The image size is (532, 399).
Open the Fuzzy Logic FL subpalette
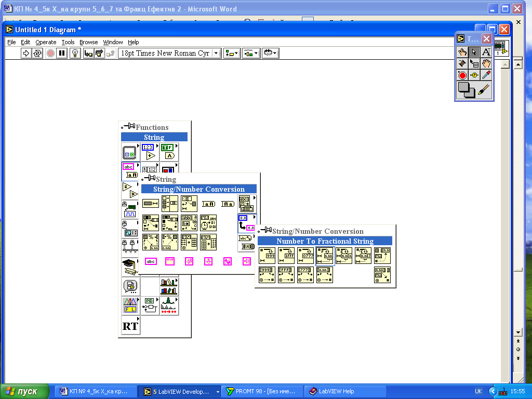click(x=130, y=305)
